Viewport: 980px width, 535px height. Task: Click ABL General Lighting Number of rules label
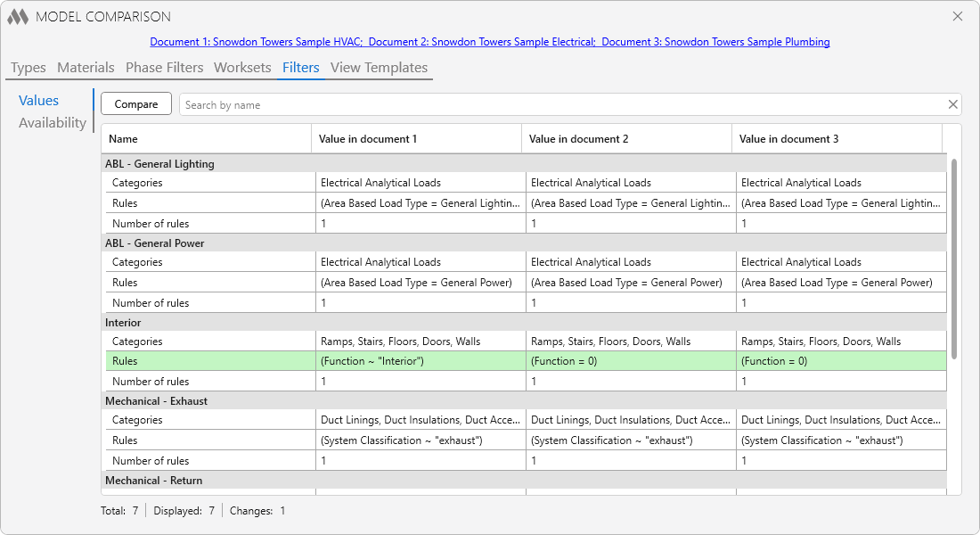point(151,224)
